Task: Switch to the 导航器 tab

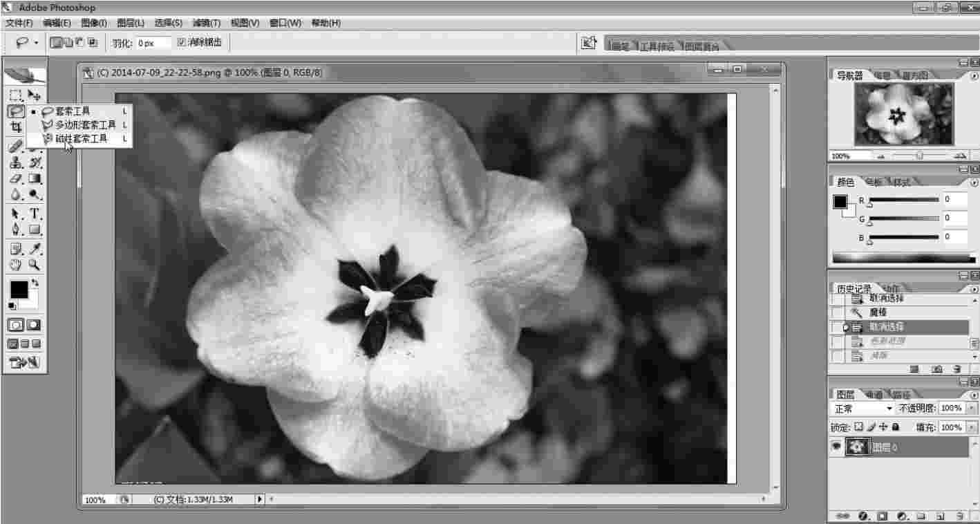Action: point(850,75)
